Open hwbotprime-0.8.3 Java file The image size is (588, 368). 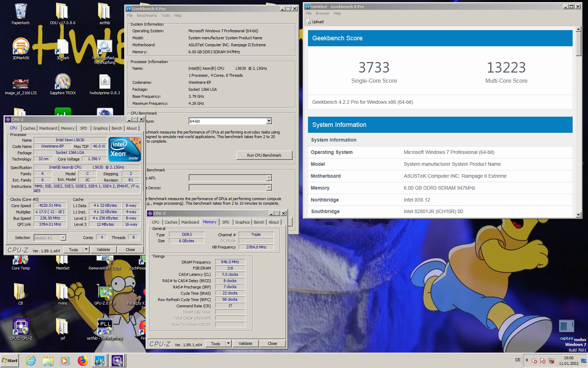(x=105, y=84)
